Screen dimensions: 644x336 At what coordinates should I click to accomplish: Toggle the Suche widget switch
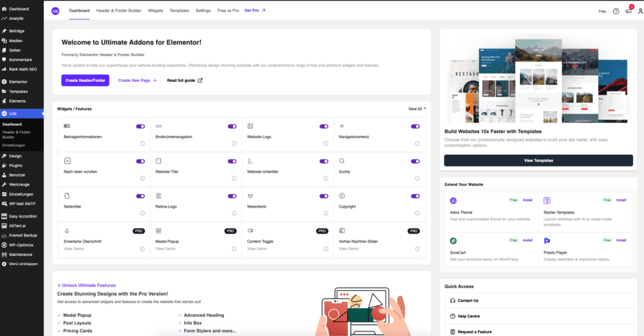[415, 161]
